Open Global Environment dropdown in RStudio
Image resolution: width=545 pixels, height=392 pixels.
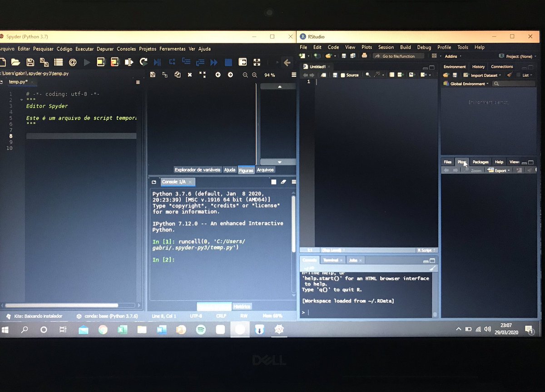[466, 84]
